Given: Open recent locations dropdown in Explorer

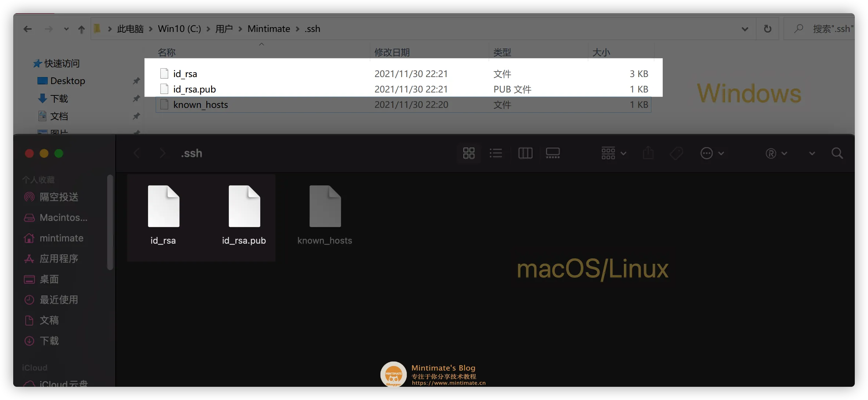Looking at the screenshot, I should (x=66, y=29).
